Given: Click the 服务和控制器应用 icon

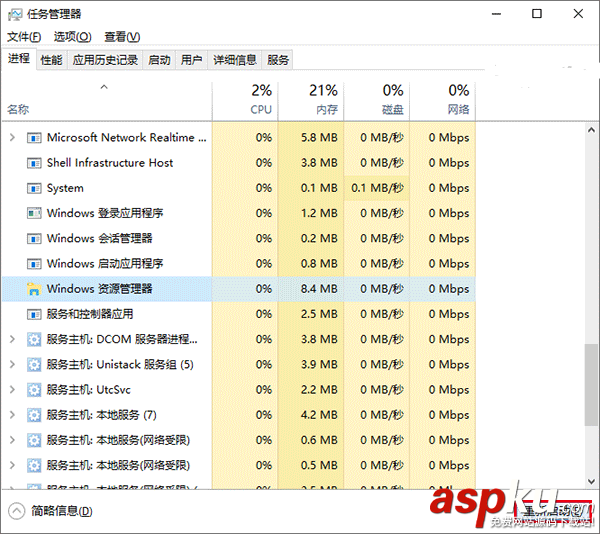Looking at the screenshot, I should coord(34,314).
